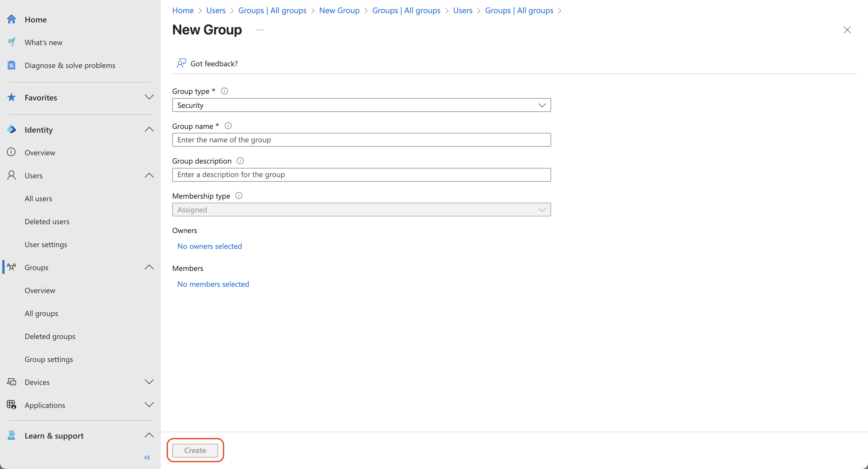Open the Group type Security dropdown
This screenshot has width=868, height=469.
click(x=362, y=105)
